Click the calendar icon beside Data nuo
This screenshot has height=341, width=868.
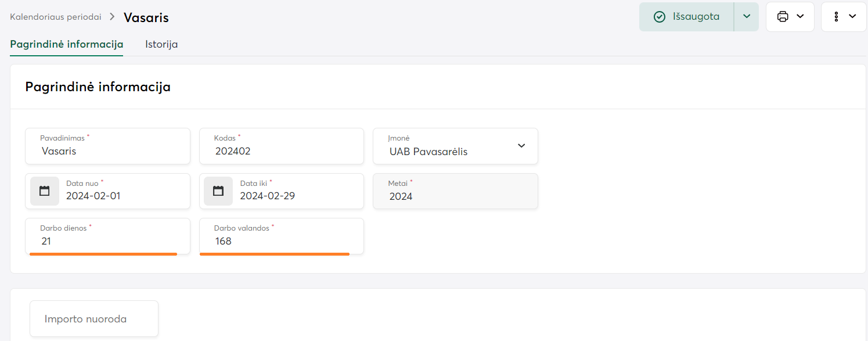point(45,191)
